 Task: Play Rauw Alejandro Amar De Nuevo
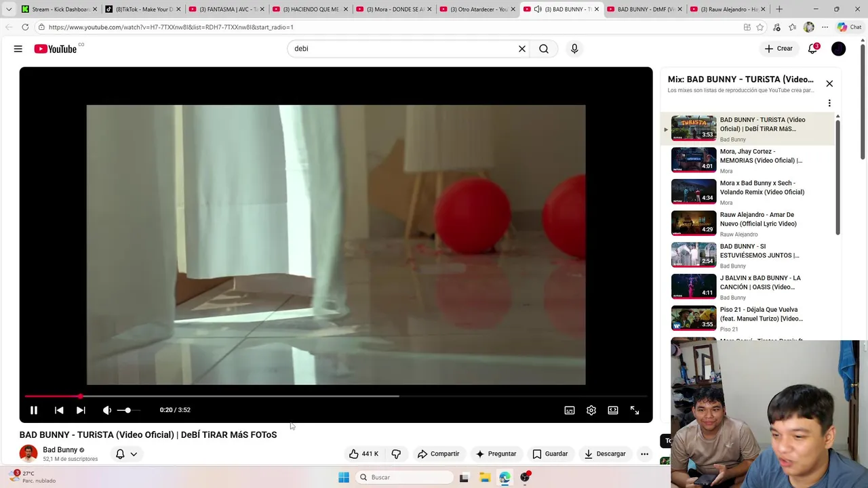tap(748, 224)
